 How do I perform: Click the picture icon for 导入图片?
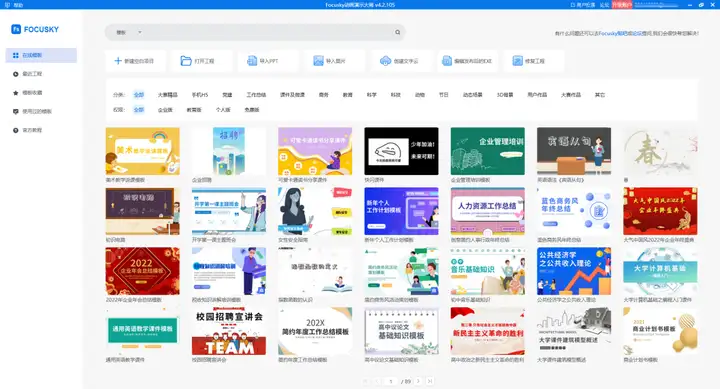318,61
